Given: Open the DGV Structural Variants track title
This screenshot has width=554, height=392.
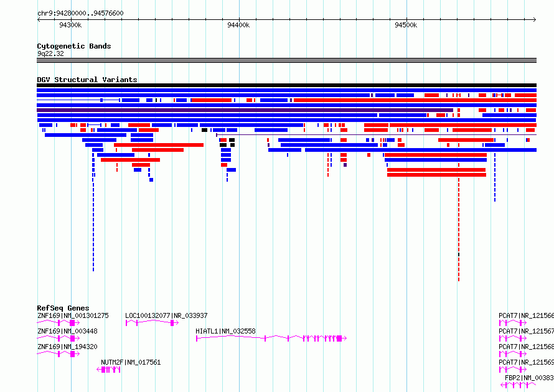Looking at the screenshot, I should (87, 80).
